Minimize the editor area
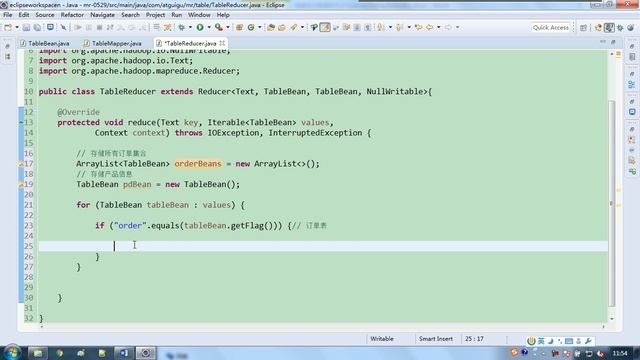The height and width of the screenshot is (360, 640). 603,42
